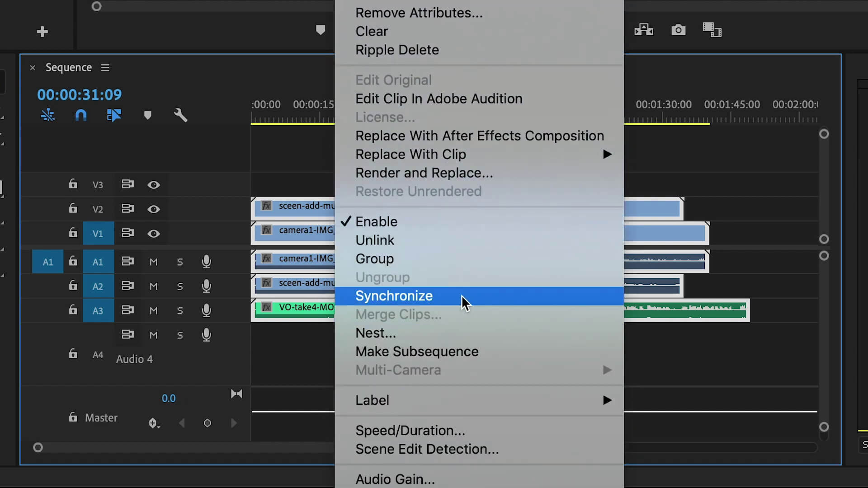Image resolution: width=868 pixels, height=488 pixels.
Task: Toggle track output eye for V1
Action: 154,234
